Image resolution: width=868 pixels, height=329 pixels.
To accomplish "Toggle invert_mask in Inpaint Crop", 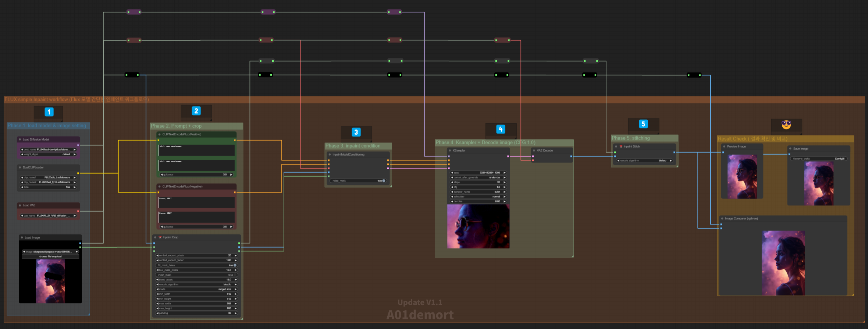I will (196, 275).
